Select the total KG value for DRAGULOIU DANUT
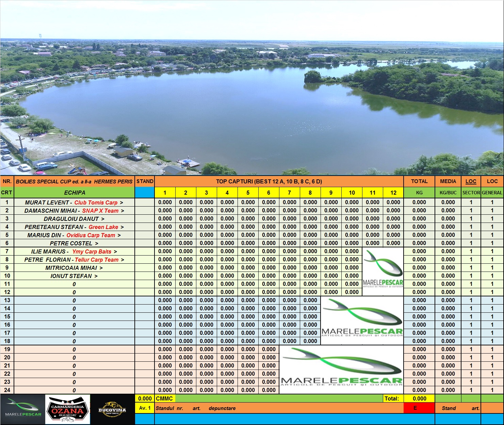 (419, 218)
